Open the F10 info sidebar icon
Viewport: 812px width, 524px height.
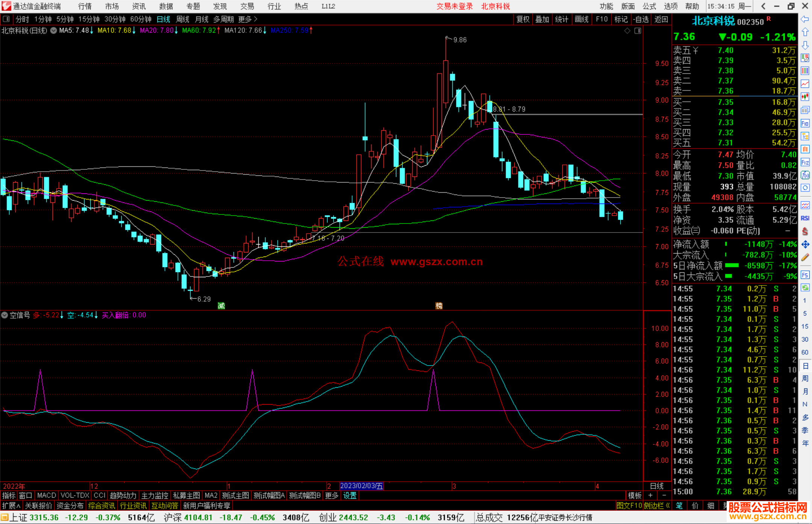pyautogui.click(x=805, y=123)
